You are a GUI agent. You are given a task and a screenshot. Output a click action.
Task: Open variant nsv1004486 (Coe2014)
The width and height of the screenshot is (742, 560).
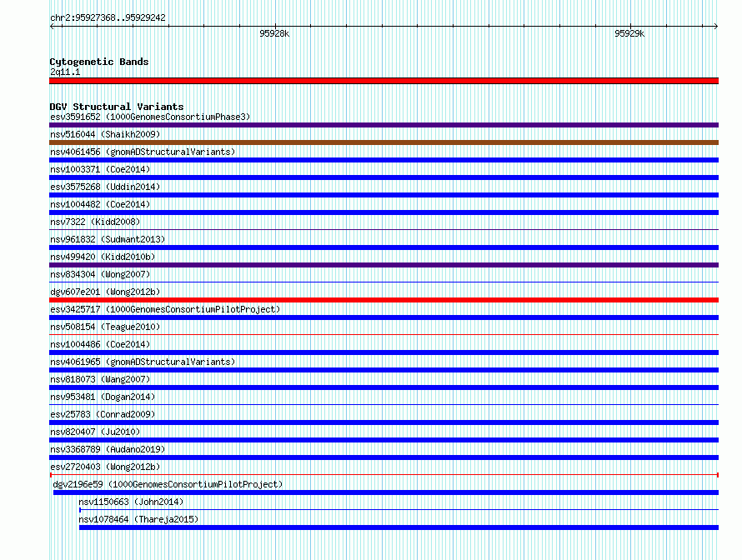click(100, 344)
